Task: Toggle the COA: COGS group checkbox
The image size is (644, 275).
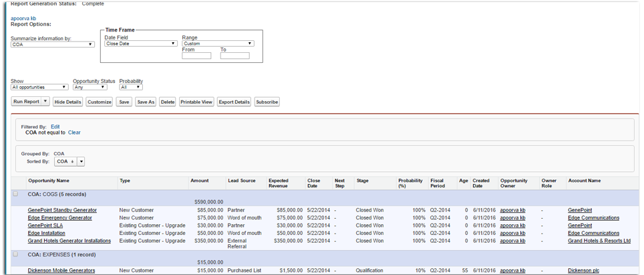Action: click(x=15, y=194)
